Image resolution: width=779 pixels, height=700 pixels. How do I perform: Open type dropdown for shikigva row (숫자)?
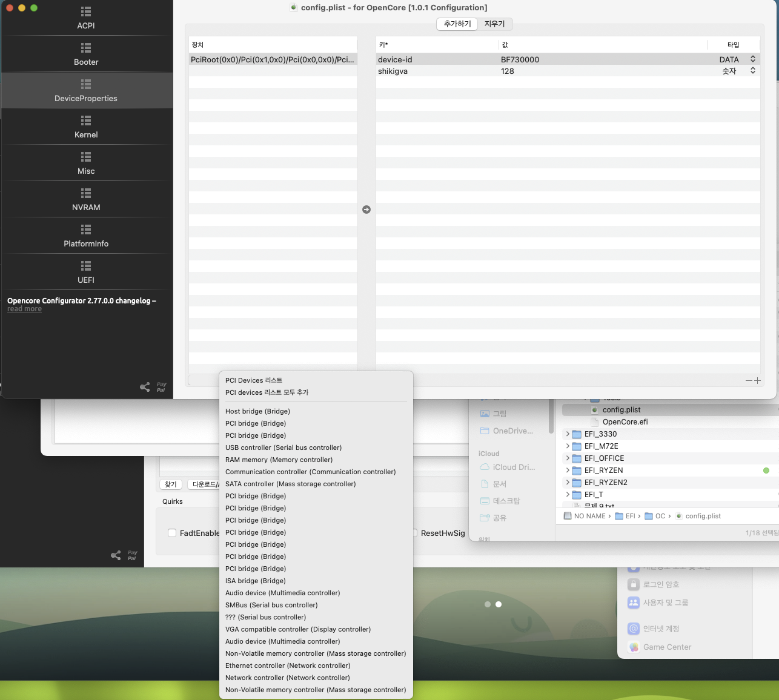[753, 71]
